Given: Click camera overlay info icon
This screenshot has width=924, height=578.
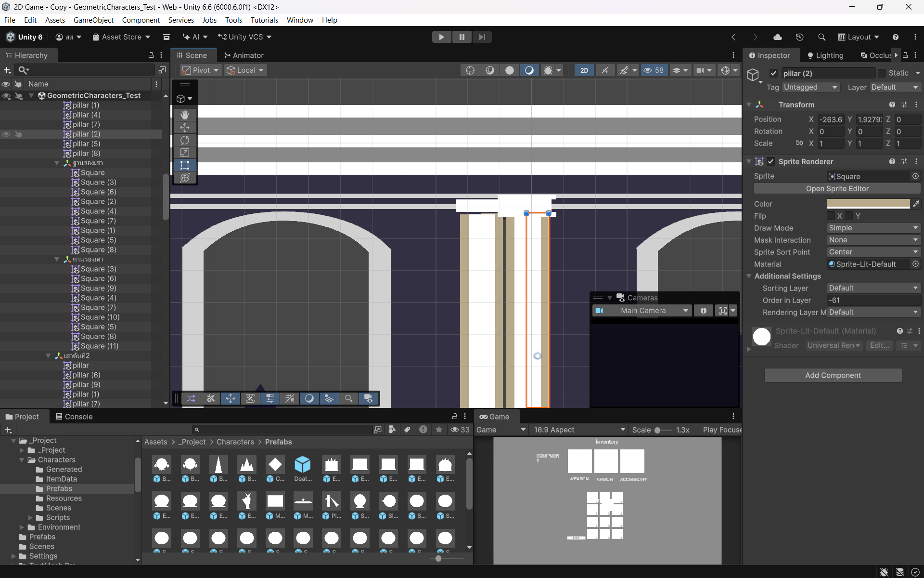Looking at the screenshot, I should coord(704,311).
